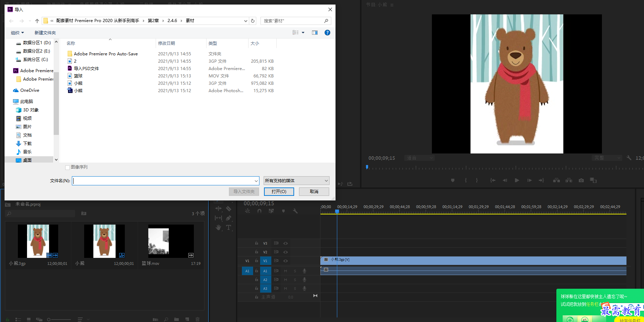Toggle lock on track V3
The width and height of the screenshot is (644, 322).
click(x=257, y=243)
